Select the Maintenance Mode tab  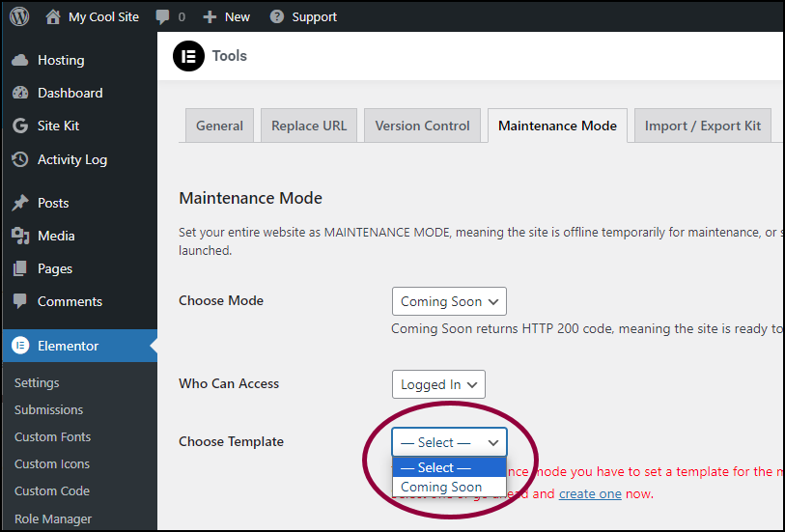click(557, 126)
